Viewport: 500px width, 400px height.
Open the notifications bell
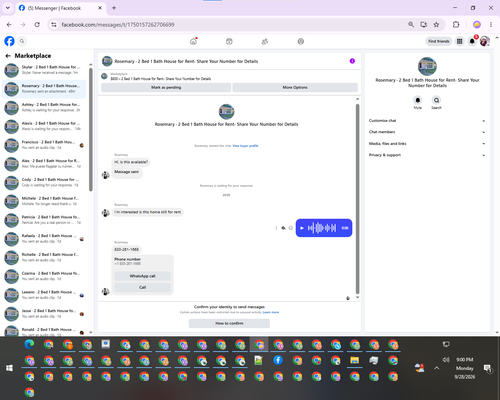click(472, 41)
